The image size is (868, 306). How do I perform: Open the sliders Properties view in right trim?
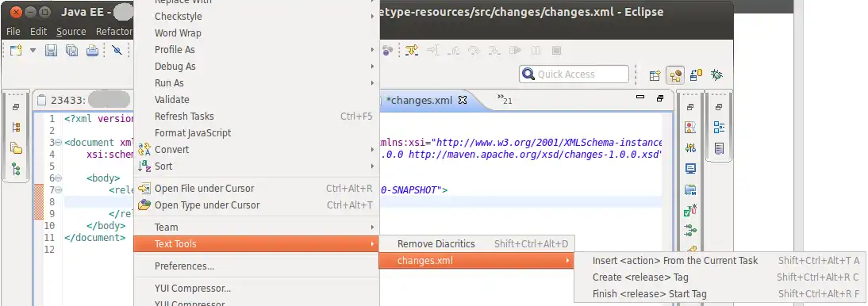coord(690,147)
